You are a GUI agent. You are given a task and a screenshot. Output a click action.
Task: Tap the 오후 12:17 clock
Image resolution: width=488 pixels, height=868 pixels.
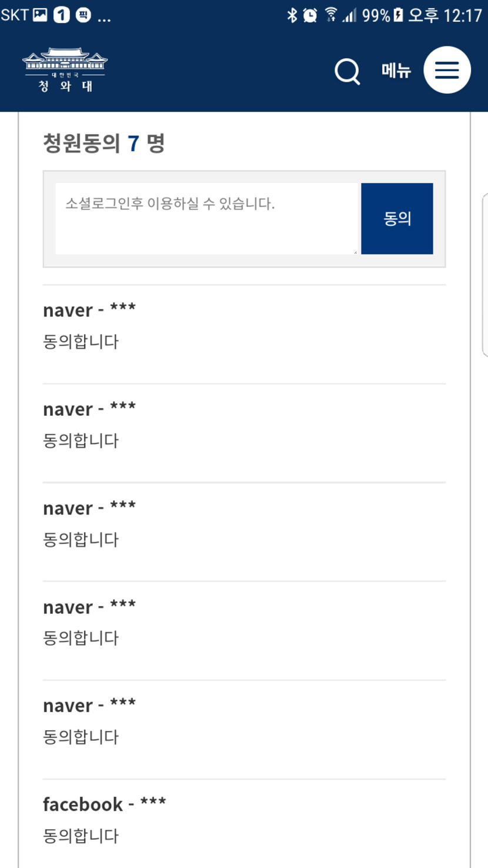coord(445,15)
